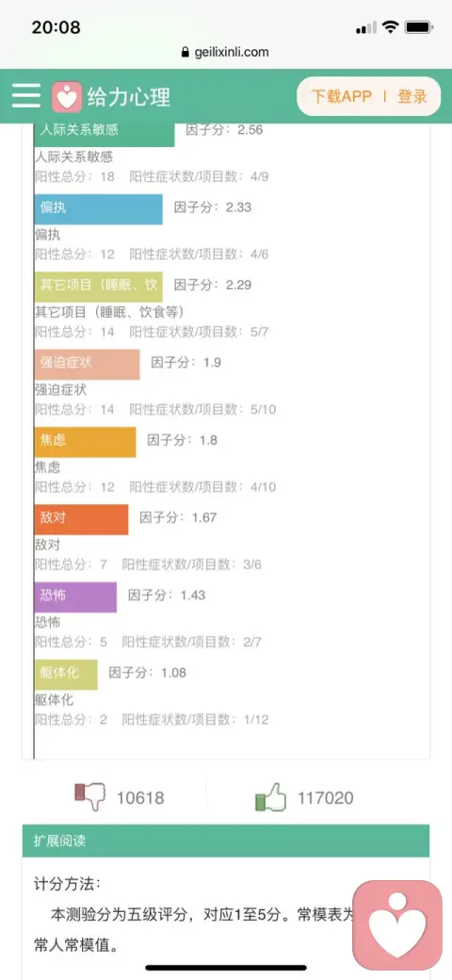Click the 登录 login link
Viewport: 452px width, 980px height.
tap(412, 96)
